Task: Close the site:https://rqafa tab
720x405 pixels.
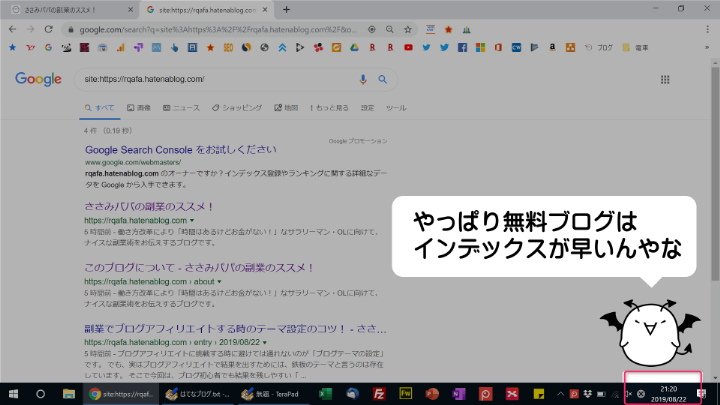Action: pos(265,10)
